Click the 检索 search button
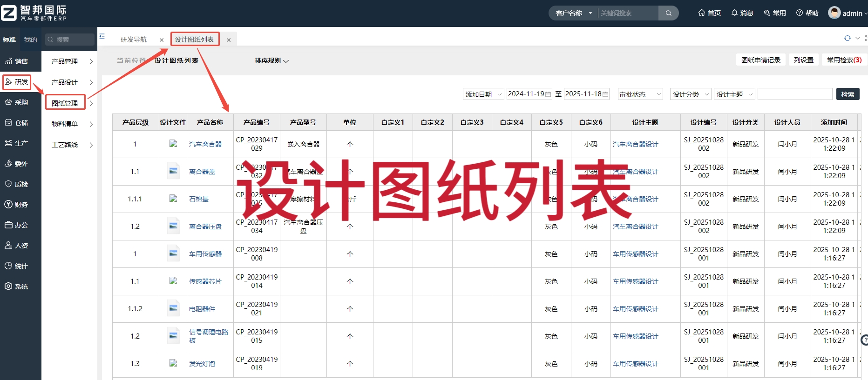Screen dimensions: 868x380 [848, 94]
